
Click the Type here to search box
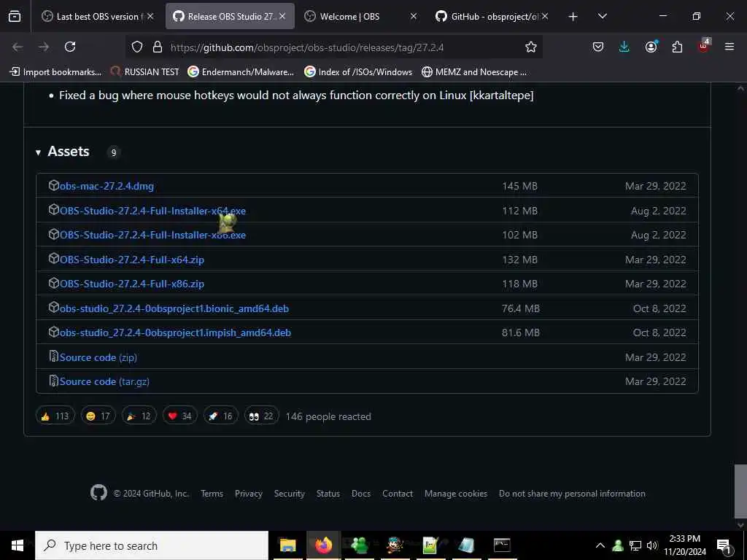click(152, 545)
